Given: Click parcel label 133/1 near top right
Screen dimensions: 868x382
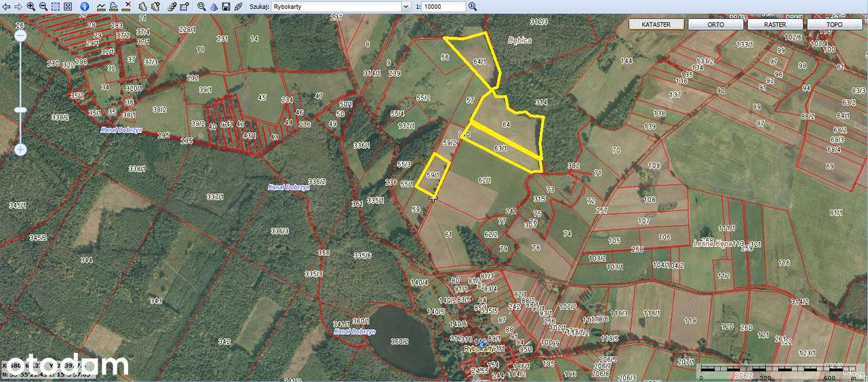Looking at the screenshot, I should (x=745, y=44).
